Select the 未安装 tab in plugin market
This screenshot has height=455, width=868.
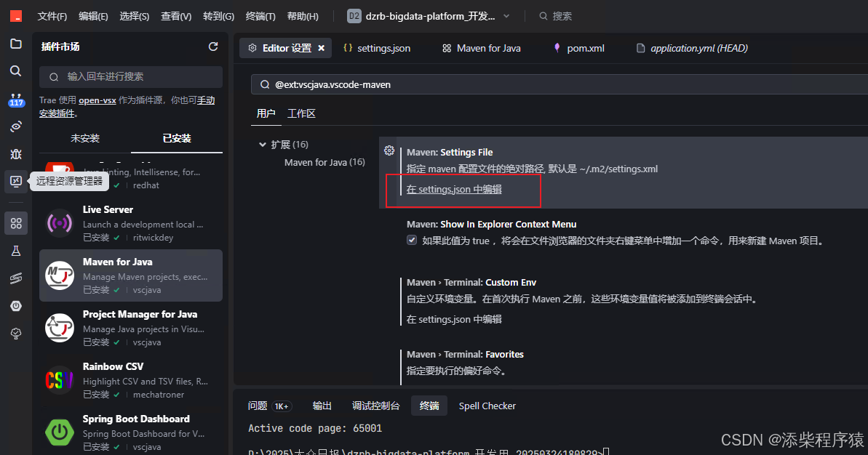pyautogui.click(x=85, y=138)
